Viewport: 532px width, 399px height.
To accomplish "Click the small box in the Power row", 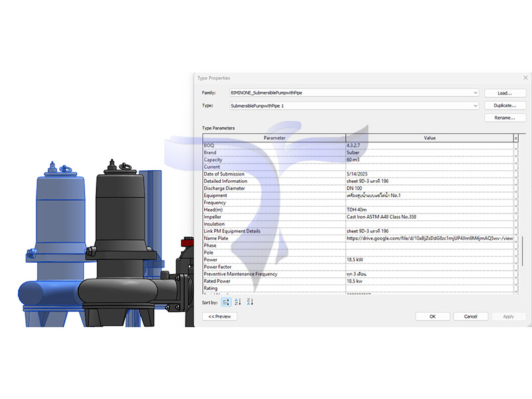I will click(515, 259).
